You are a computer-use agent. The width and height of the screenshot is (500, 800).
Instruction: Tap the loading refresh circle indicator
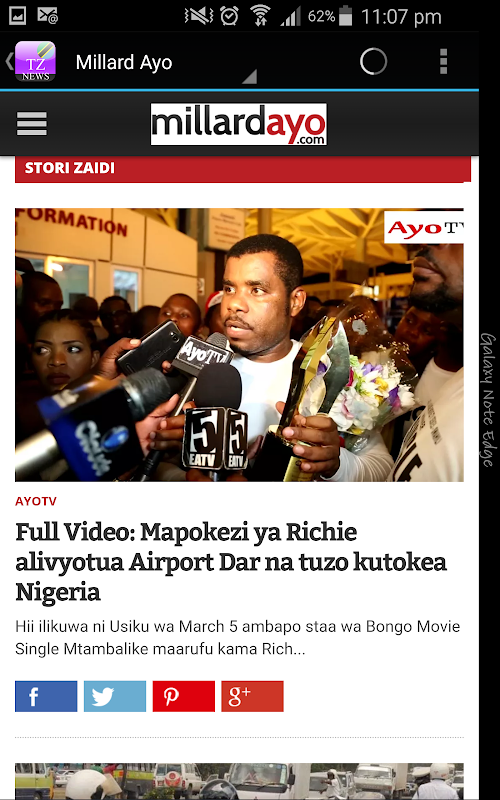[373, 62]
